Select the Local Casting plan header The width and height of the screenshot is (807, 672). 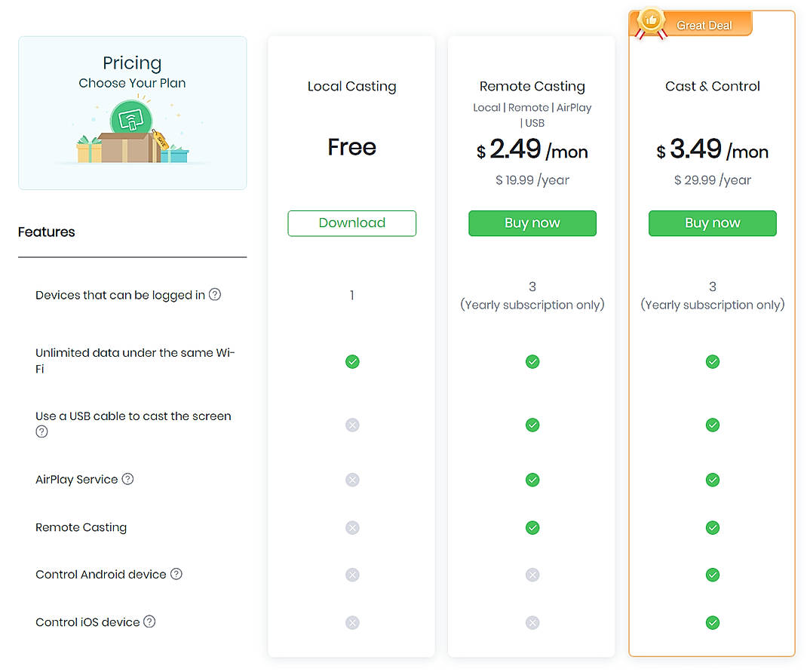[351, 86]
